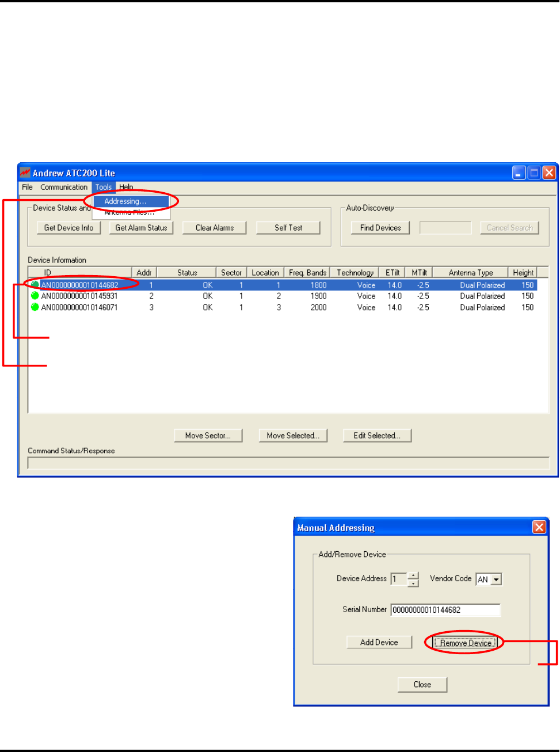Sort by ID column header
560x752 pixels.
(x=80, y=273)
